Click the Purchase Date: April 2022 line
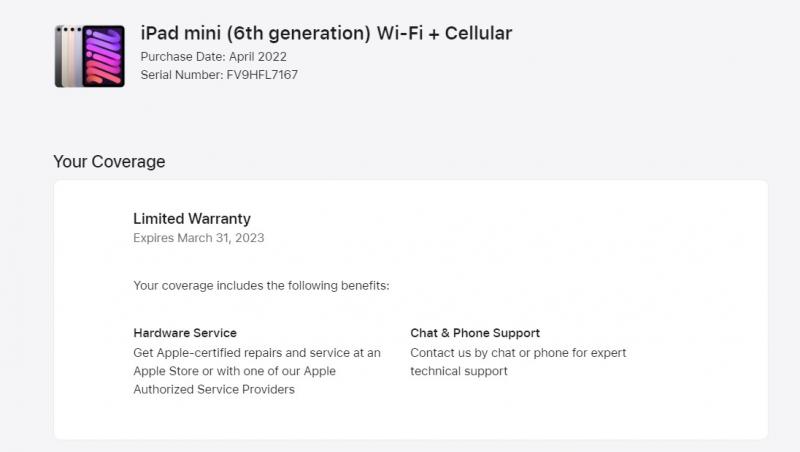This screenshot has height=452, width=800. tap(213, 57)
